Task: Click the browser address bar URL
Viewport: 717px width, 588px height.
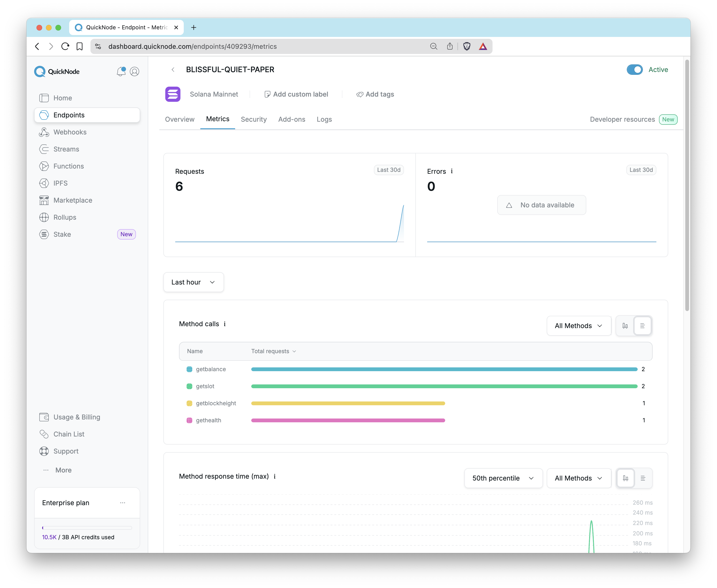Action: tap(193, 46)
